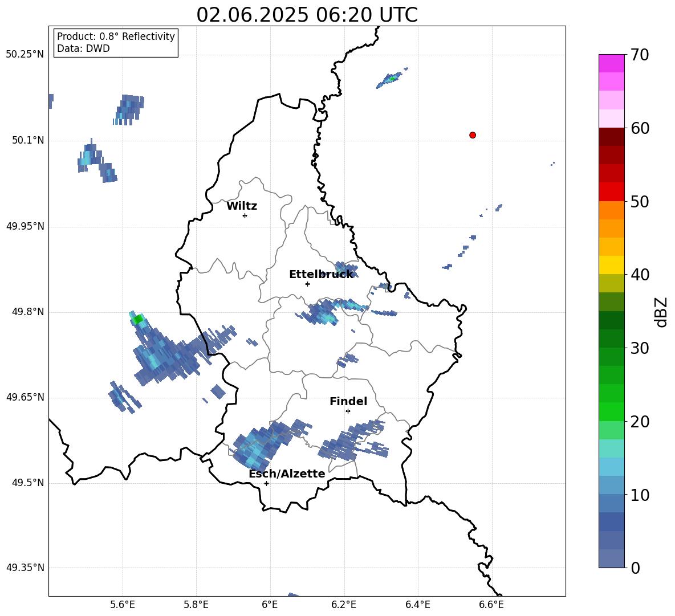675x616 pixels.
Task: Click the colorbar value 30
Action: pos(640,348)
